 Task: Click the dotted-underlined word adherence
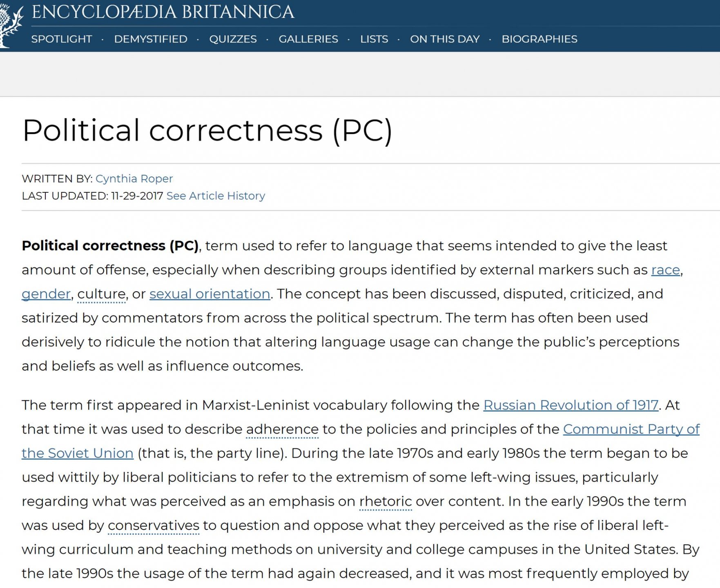tap(282, 429)
